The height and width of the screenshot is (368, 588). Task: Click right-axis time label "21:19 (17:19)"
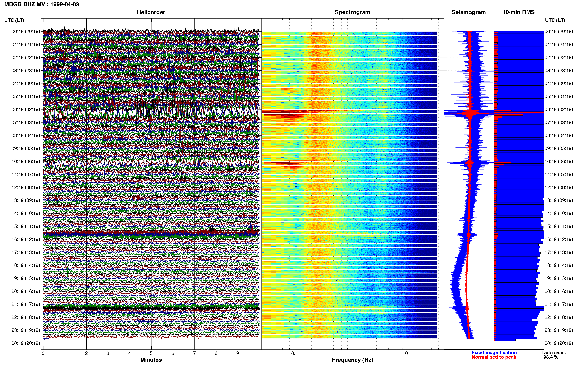point(559,304)
